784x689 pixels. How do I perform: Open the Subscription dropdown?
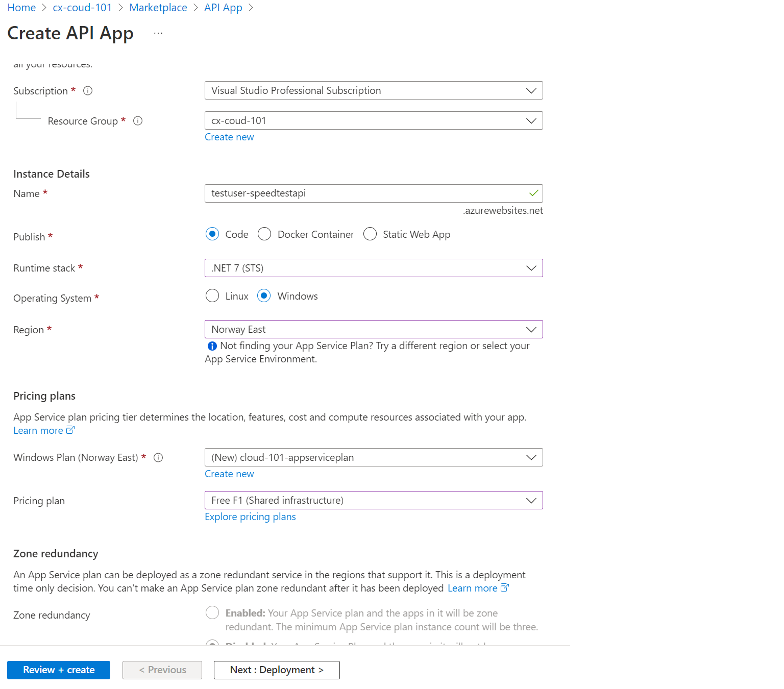374,90
